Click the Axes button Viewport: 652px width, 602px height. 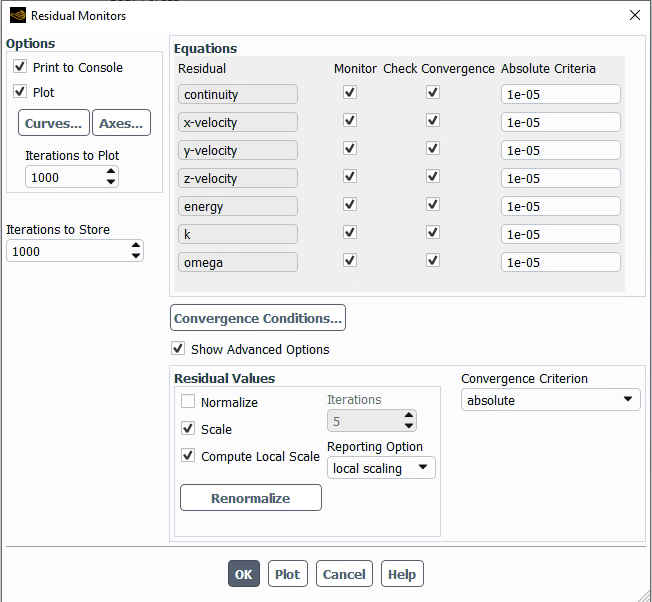click(x=121, y=123)
